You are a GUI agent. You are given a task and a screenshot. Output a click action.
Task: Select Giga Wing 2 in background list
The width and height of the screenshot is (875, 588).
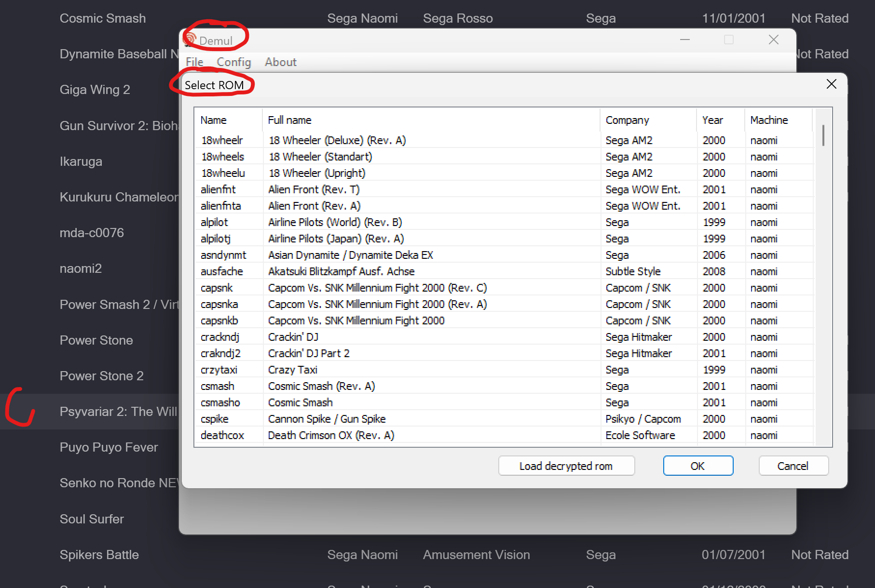click(95, 90)
